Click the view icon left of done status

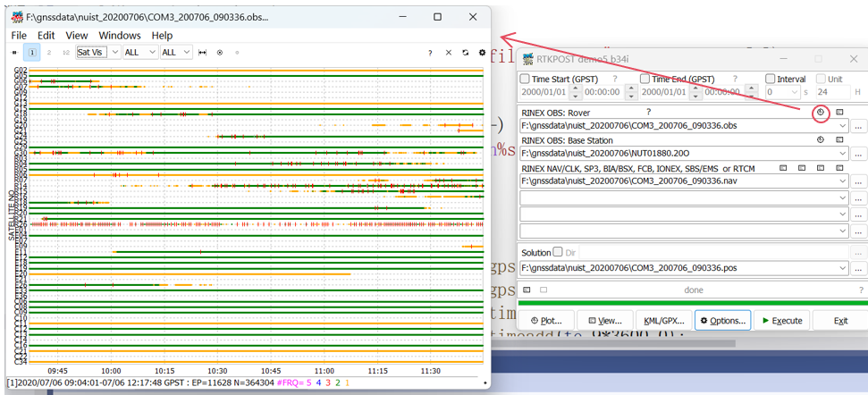click(x=527, y=290)
